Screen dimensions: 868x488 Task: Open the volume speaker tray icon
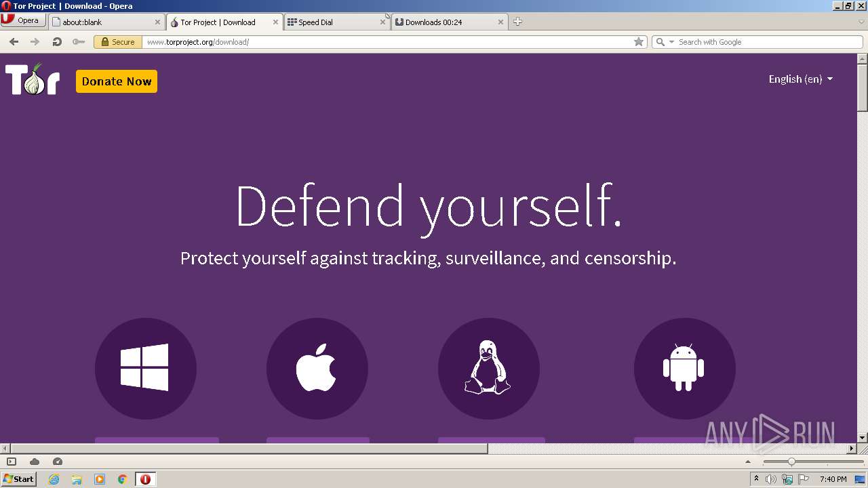771,479
